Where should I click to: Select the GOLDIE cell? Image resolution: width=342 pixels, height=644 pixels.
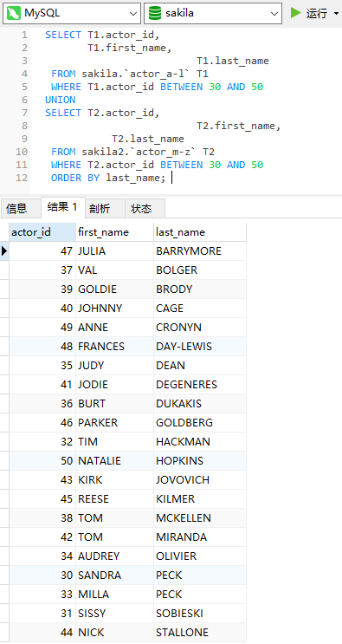click(x=115, y=289)
